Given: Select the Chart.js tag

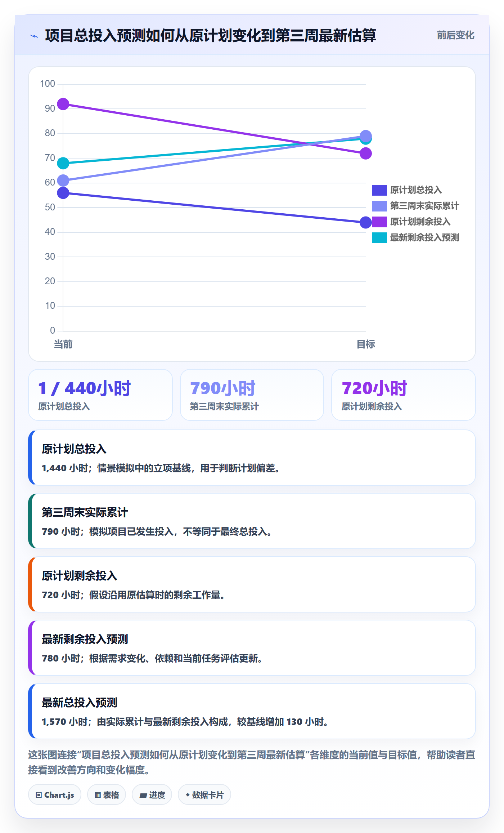Looking at the screenshot, I should point(55,794).
